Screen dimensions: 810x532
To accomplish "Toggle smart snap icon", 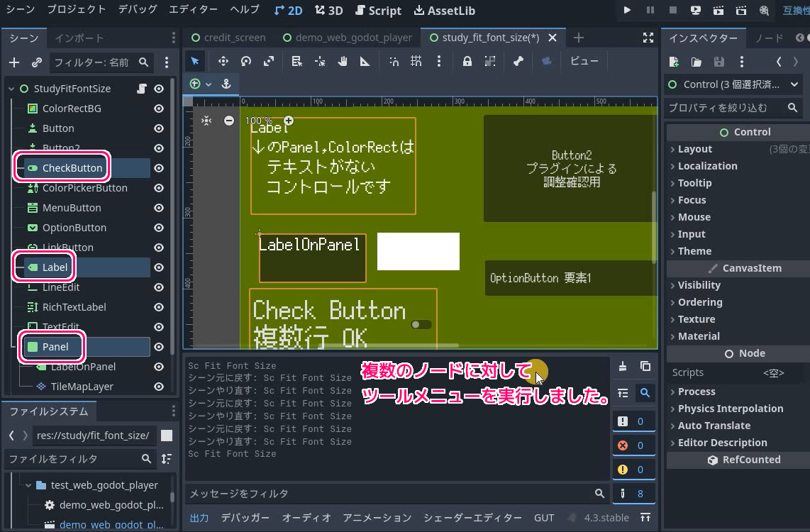I will pyautogui.click(x=394, y=62).
